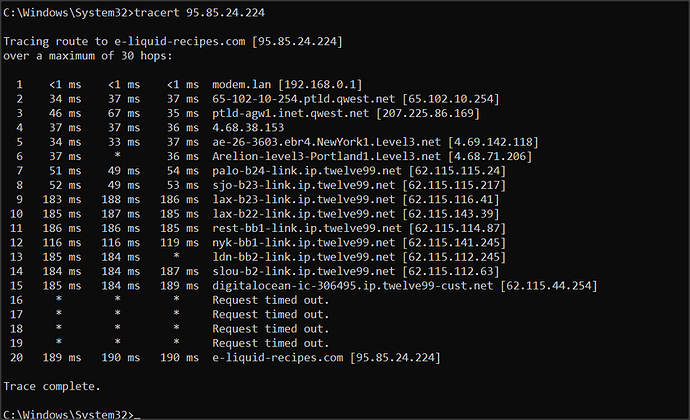Click the 65-102-10-254.ptld.qwest.net hostname

(304, 99)
